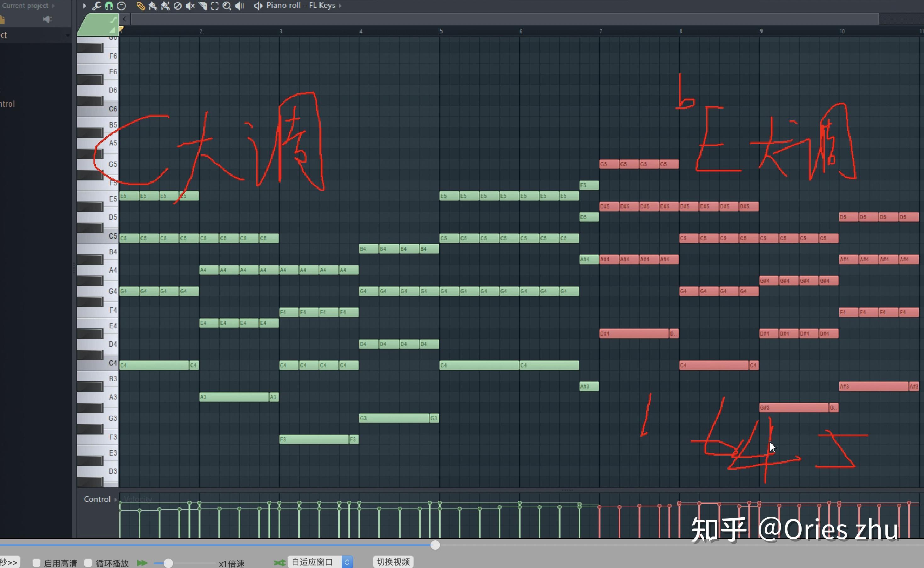Select the Paint drum sequence tool
The image size is (924, 568).
point(165,6)
